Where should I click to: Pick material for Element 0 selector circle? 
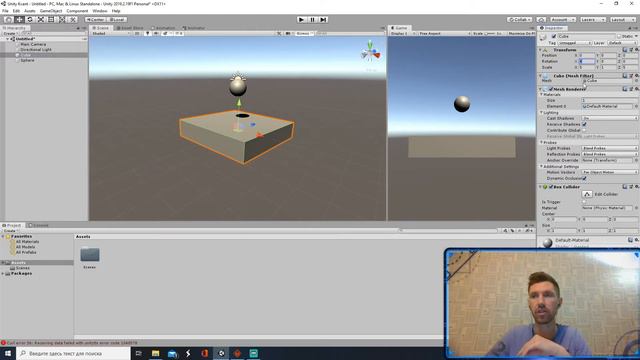(636, 106)
